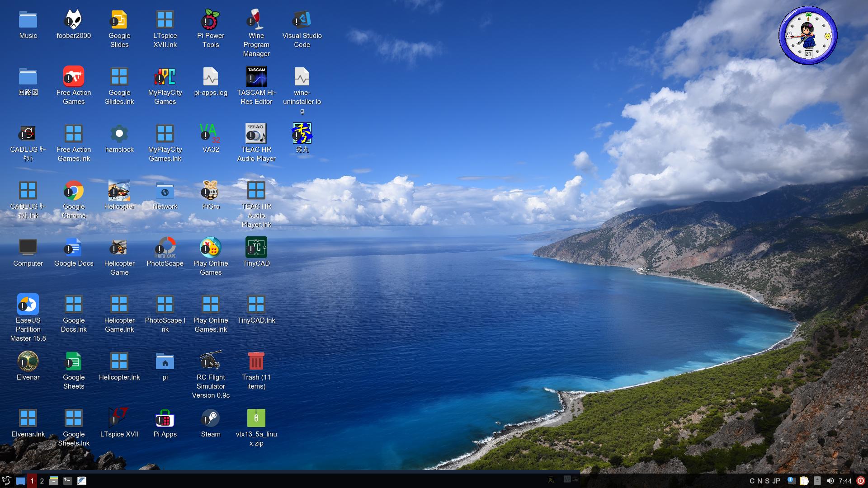Start the TEAC HR Audio Player
This screenshot has width=868, height=488.
coord(256,134)
